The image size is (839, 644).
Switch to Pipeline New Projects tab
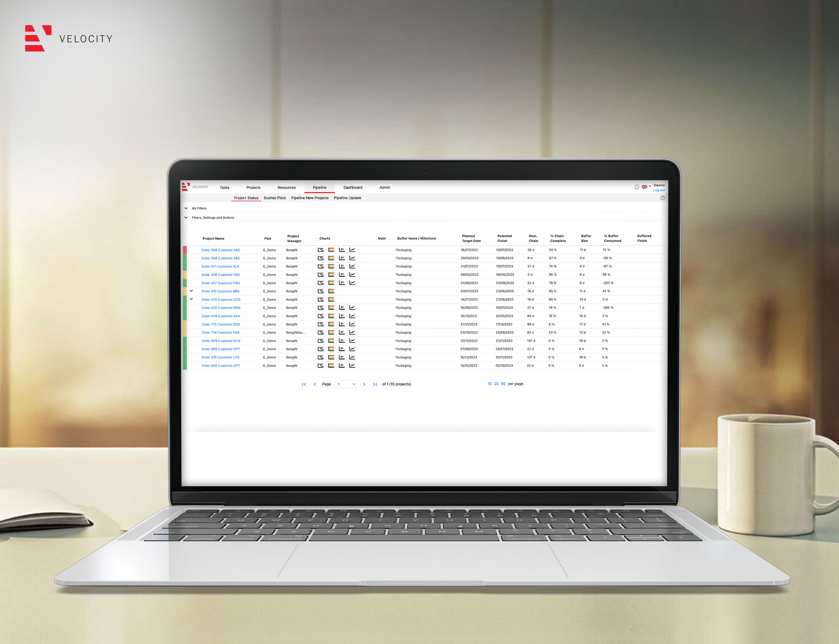(310, 198)
